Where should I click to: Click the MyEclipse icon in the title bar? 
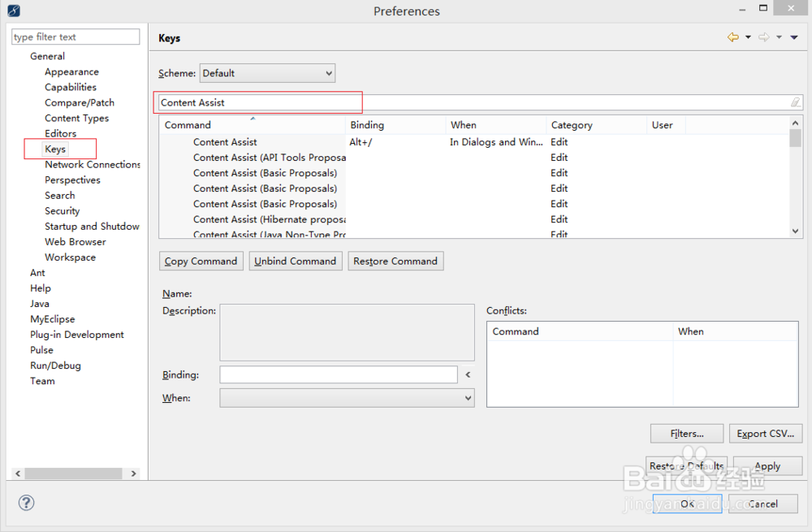click(x=14, y=11)
